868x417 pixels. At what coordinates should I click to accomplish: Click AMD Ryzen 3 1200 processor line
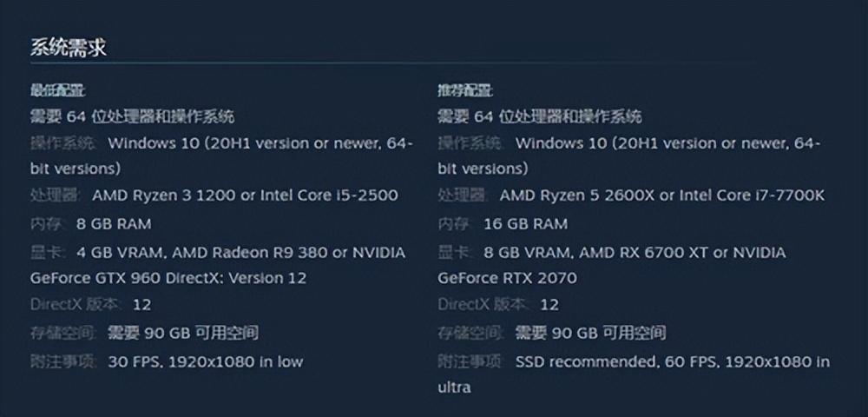[x=214, y=195]
